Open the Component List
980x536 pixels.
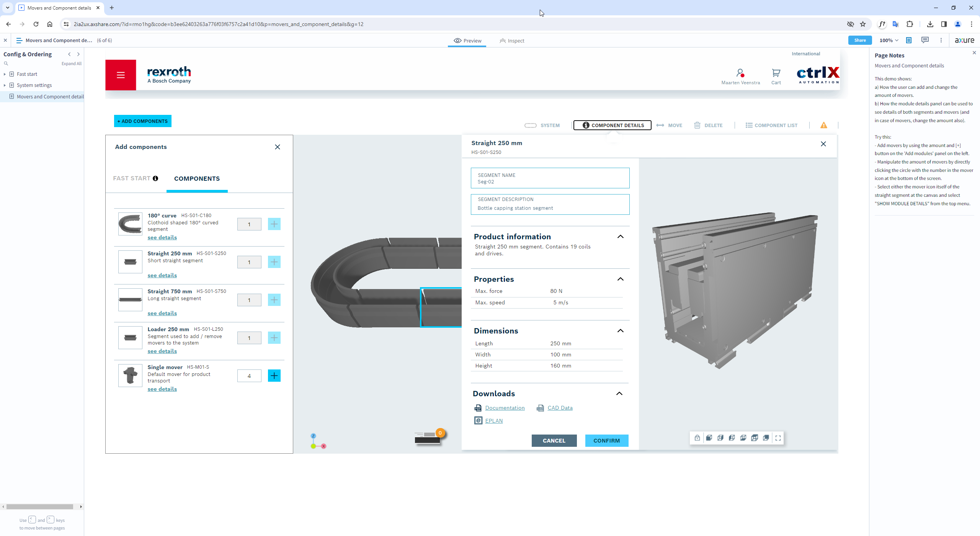(x=749, y=125)
